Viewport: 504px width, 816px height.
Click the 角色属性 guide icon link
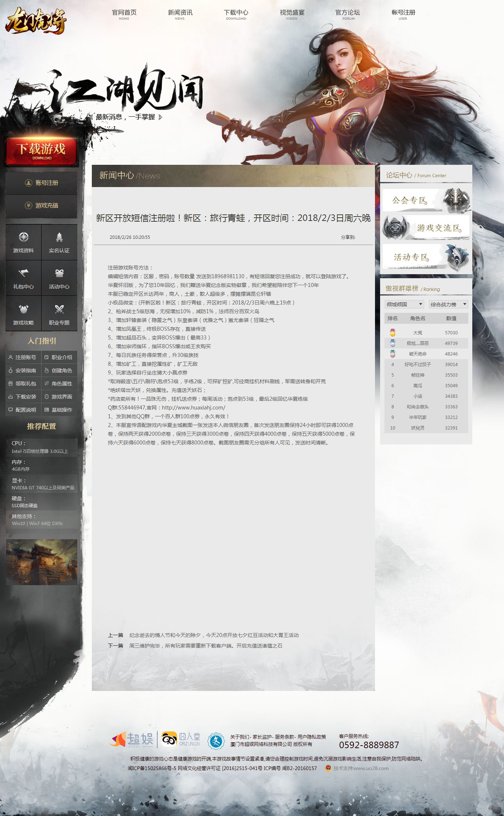pyautogui.click(x=59, y=384)
